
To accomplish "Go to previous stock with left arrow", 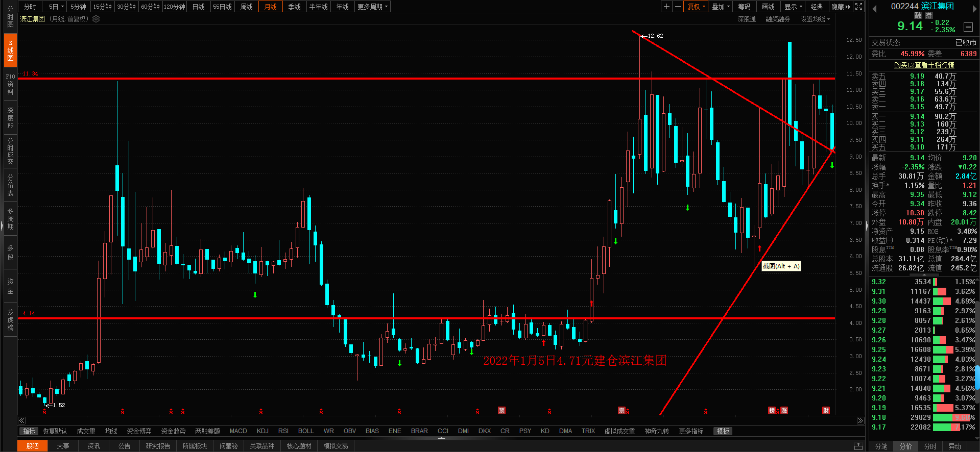I will coord(874,9).
